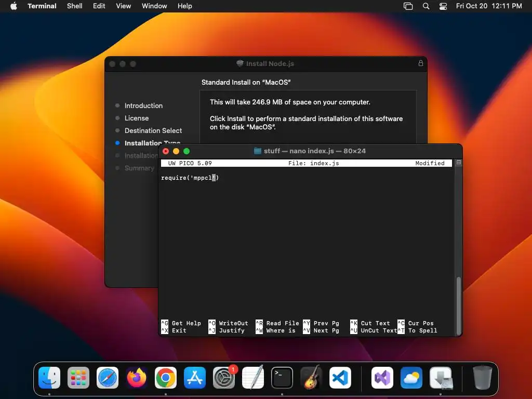Screen dimensions: 532x399
Task: Click the Modified status in nano header
Action: click(x=430, y=163)
